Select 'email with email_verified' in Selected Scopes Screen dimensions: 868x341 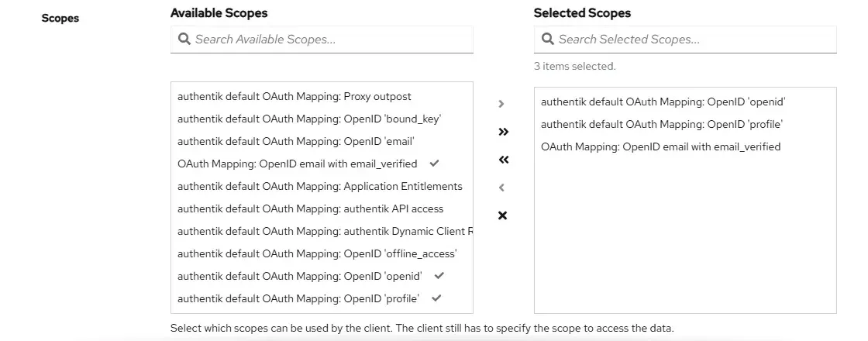(x=685, y=146)
